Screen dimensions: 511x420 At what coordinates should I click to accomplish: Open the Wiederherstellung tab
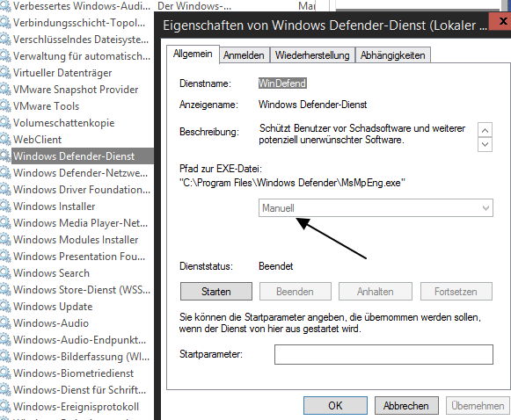click(312, 55)
